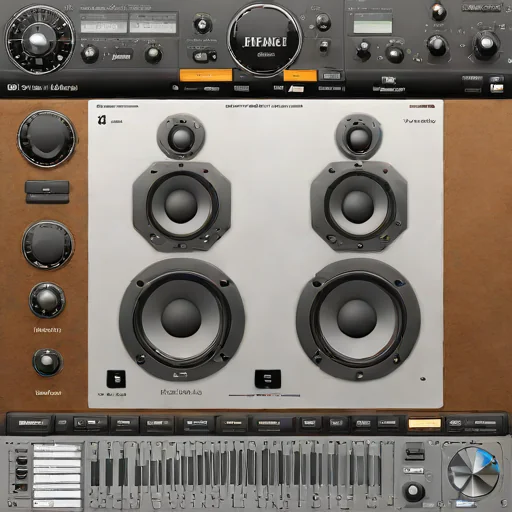Click the red label in the white panel's header

click(422, 107)
